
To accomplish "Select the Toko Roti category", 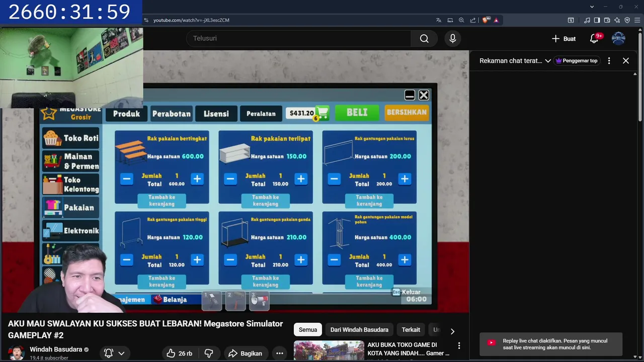I will point(71,138).
